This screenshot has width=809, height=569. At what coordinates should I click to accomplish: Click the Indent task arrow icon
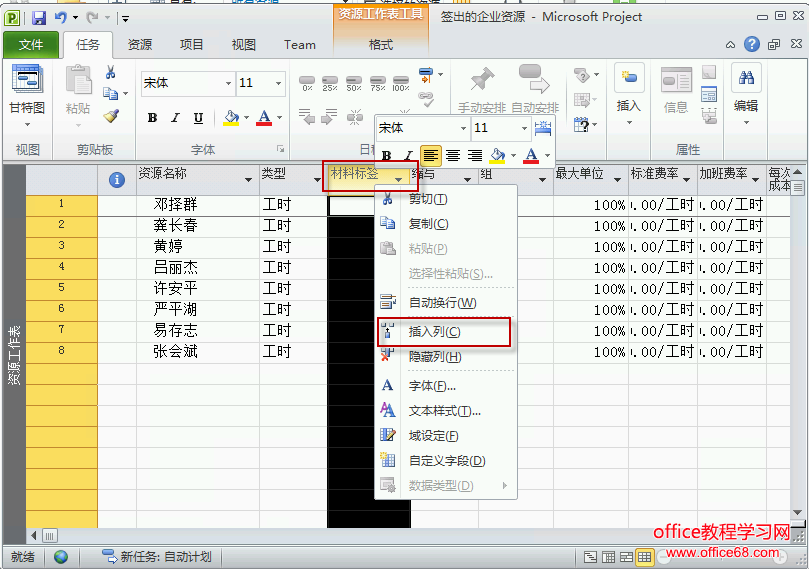coord(329,117)
